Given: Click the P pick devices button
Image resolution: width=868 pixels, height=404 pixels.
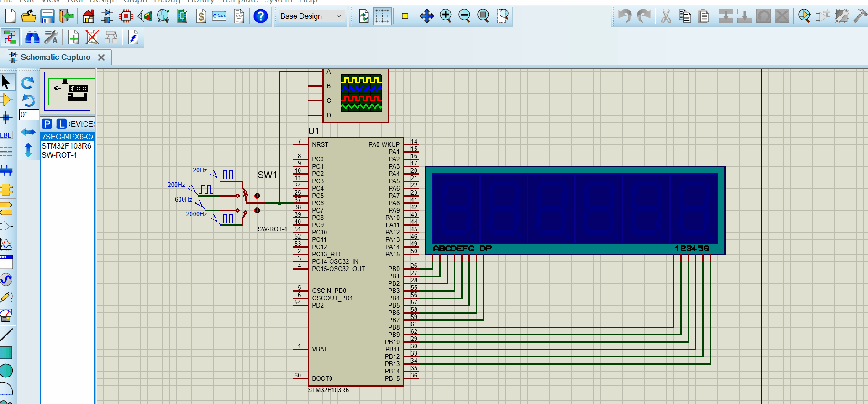Looking at the screenshot, I should click(x=47, y=124).
